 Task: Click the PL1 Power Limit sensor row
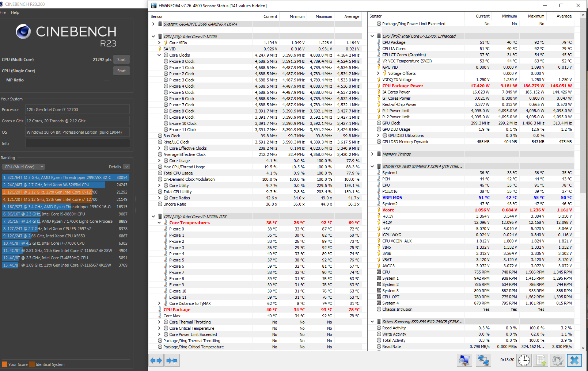pos(471,111)
